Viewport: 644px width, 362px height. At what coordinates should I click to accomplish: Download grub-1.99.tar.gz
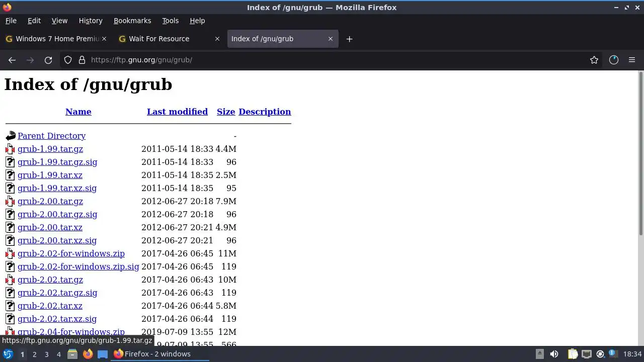[50, 149]
